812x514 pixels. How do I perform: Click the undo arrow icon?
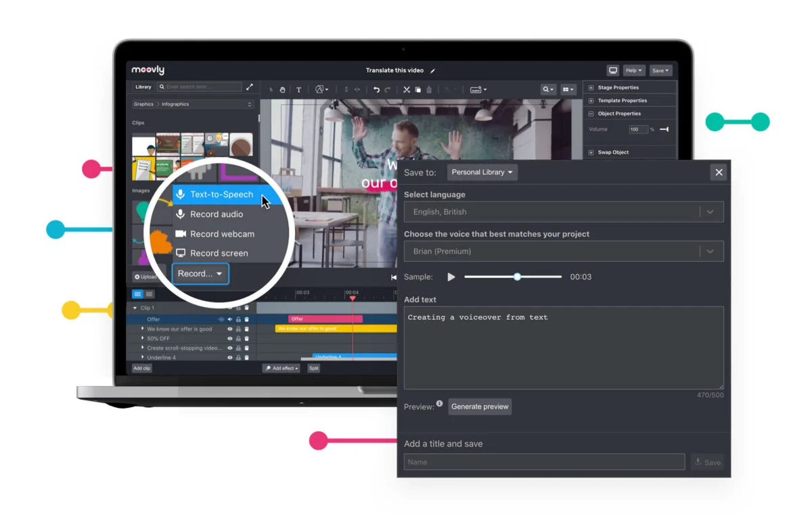tap(376, 89)
